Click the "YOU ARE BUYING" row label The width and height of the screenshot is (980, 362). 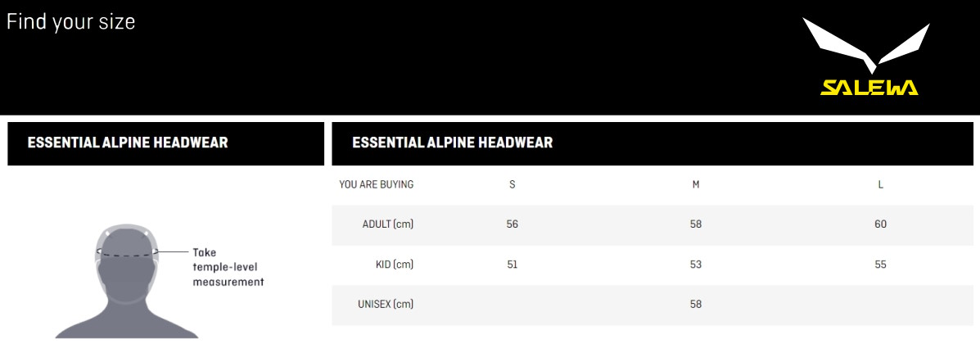click(x=377, y=184)
